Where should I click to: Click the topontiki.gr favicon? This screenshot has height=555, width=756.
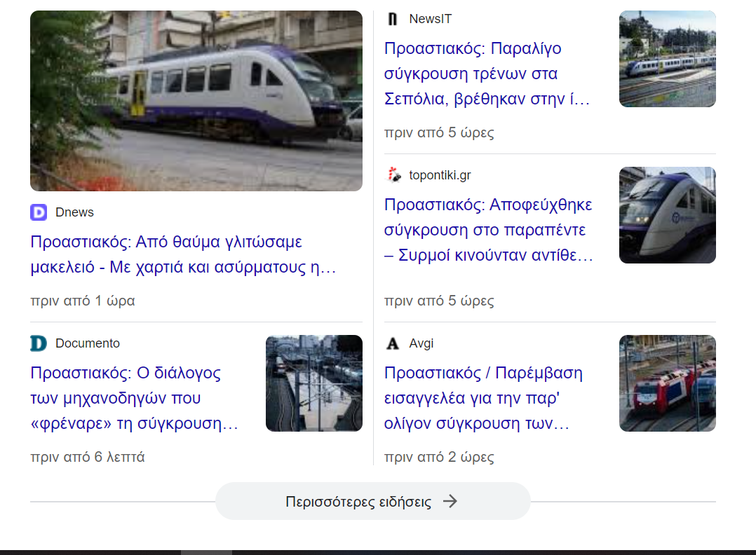394,174
